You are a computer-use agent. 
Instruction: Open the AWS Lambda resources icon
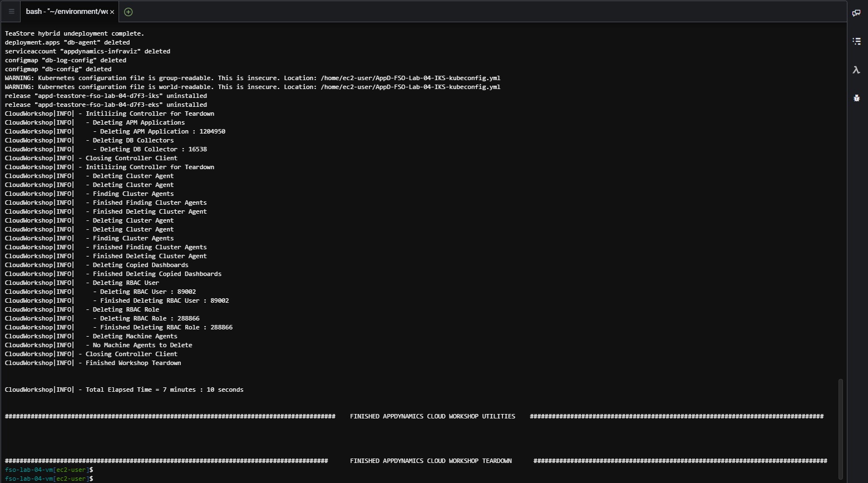(x=856, y=70)
